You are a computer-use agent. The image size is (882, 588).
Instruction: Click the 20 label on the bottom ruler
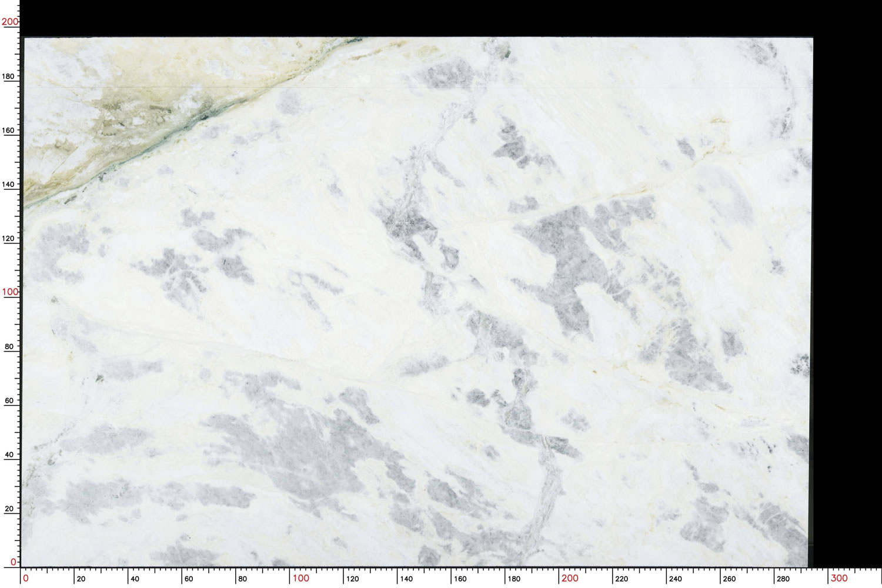(x=81, y=579)
